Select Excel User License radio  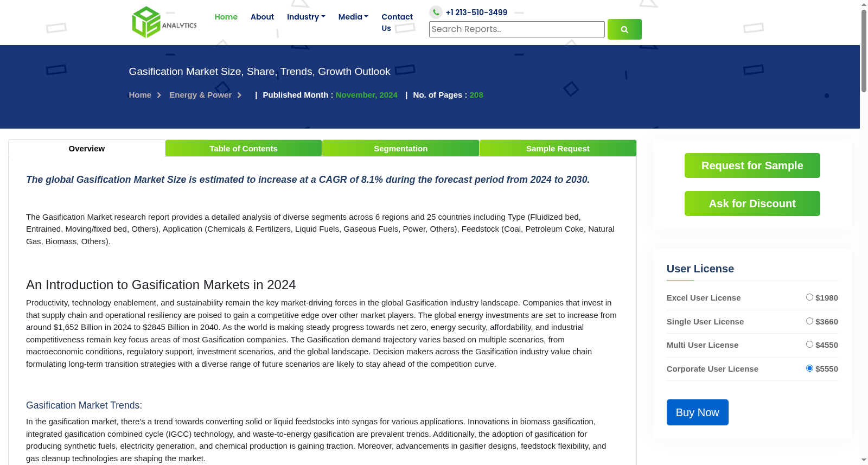pos(809,297)
